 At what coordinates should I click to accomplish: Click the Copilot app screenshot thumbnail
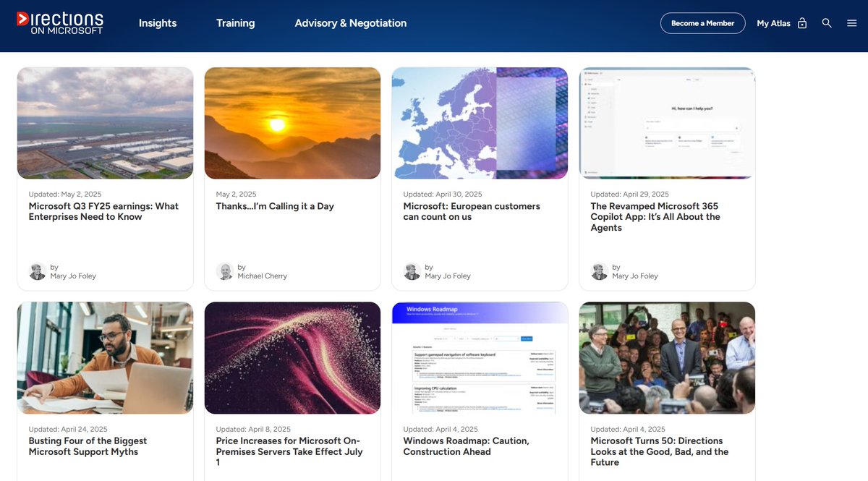coord(667,123)
